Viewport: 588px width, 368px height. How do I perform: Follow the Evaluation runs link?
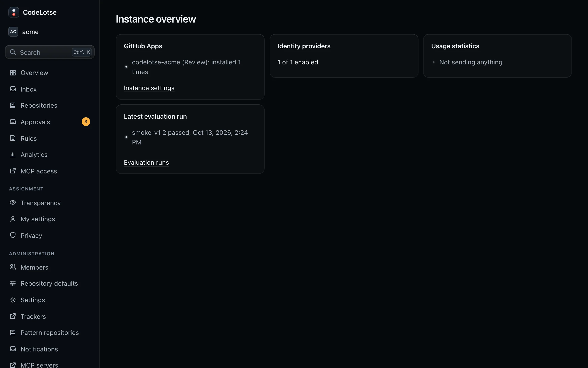click(146, 162)
